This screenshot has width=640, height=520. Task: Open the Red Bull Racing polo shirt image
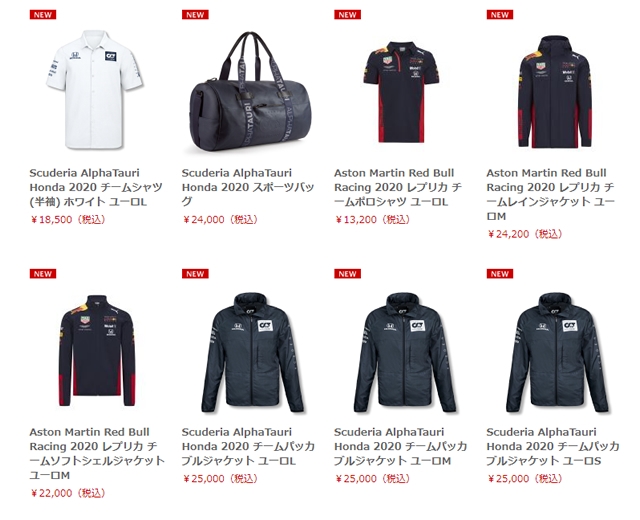coord(401,92)
